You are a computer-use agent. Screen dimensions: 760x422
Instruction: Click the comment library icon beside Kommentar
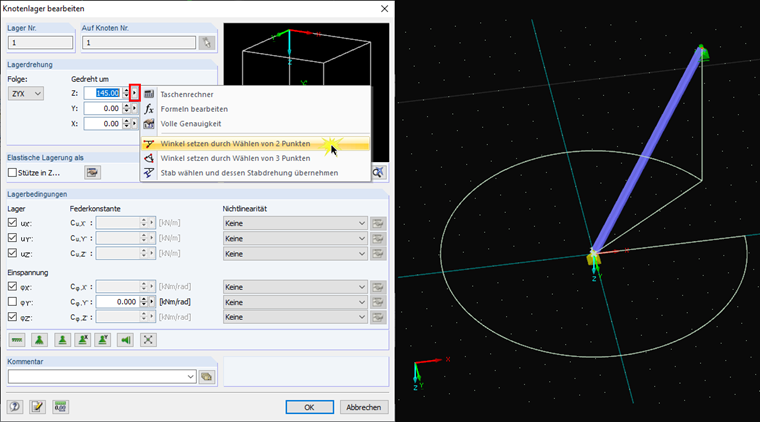click(207, 376)
